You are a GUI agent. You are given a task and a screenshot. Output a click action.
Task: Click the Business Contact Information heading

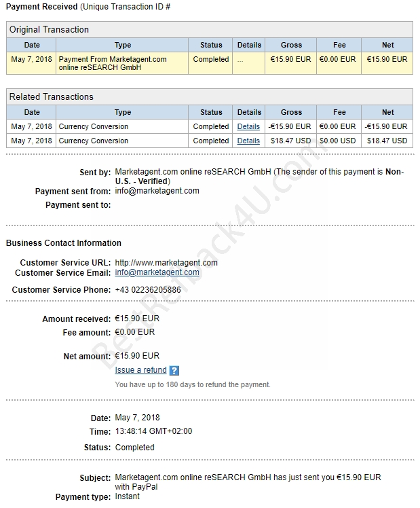click(63, 242)
